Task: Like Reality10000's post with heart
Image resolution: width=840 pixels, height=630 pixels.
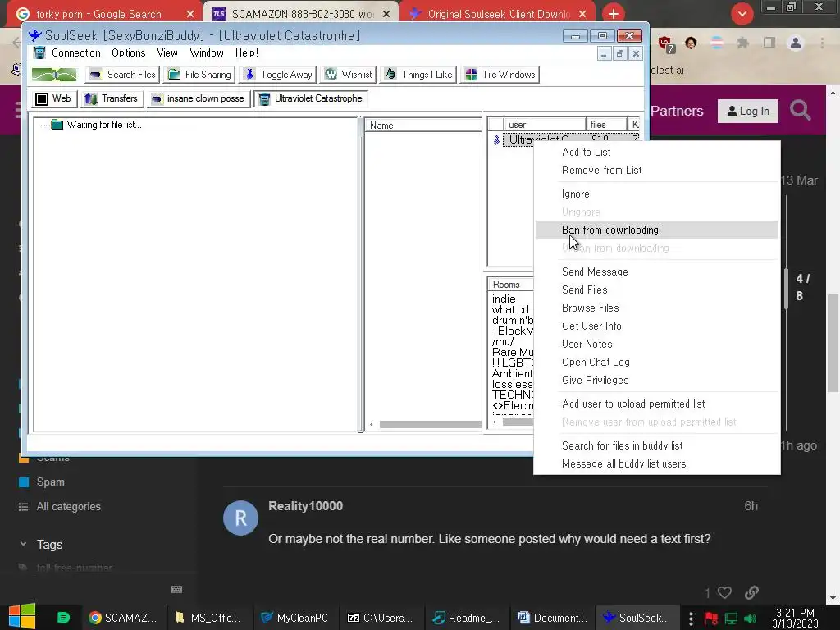Action: tap(724, 592)
